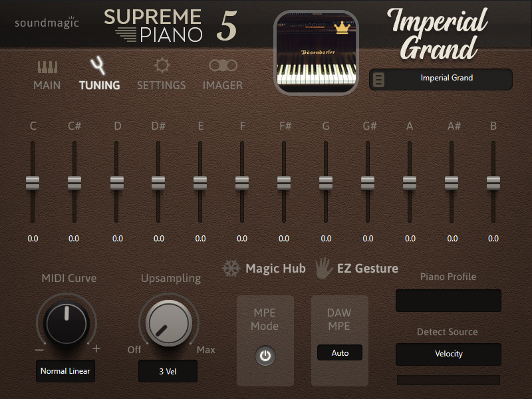Click the Imperial Grand script title

tap(438, 34)
